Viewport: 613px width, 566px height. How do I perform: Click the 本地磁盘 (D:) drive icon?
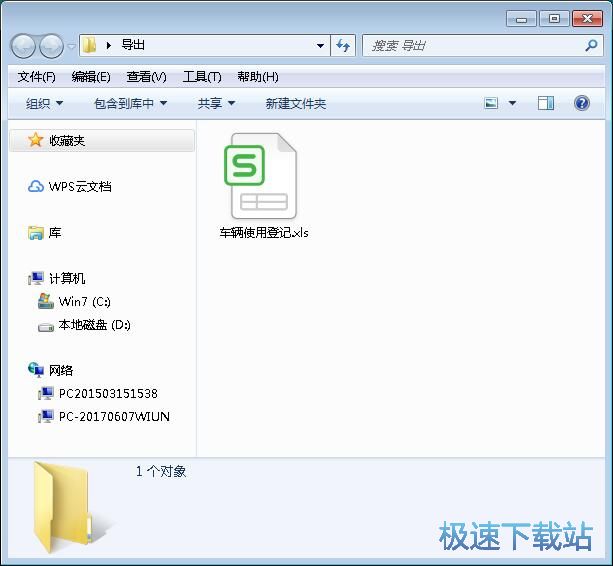(46, 327)
